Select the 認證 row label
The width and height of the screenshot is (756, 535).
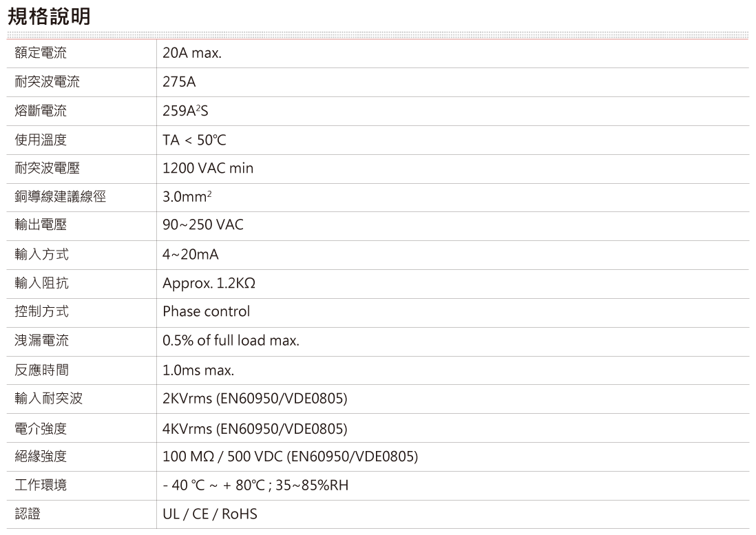[x=28, y=514]
